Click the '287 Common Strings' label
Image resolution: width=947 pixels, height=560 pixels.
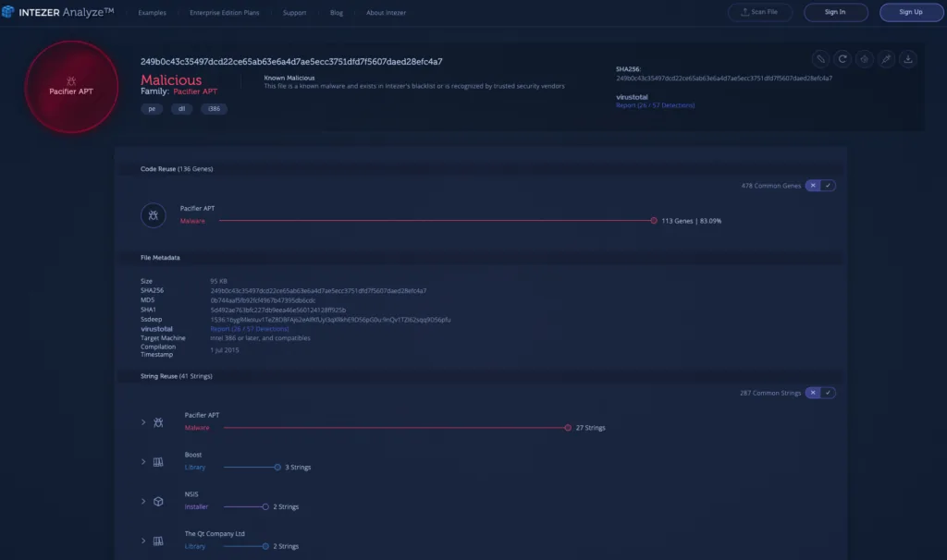point(770,393)
